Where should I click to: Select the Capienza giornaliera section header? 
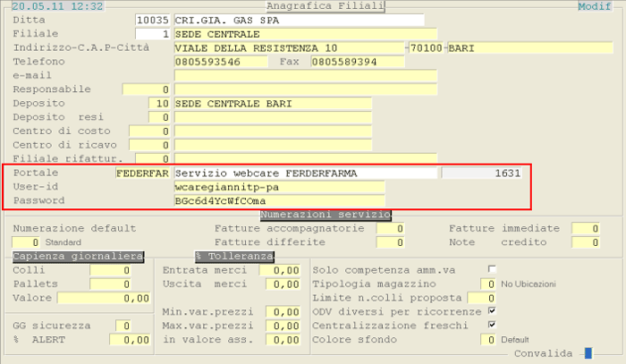(x=78, y=257)
